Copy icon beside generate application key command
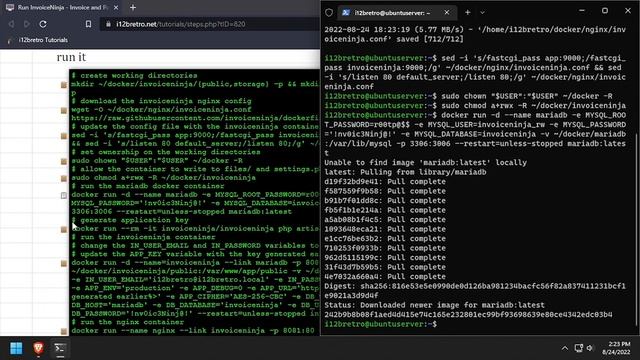This screenshot has height=360, width=640. tap(64, 229)
